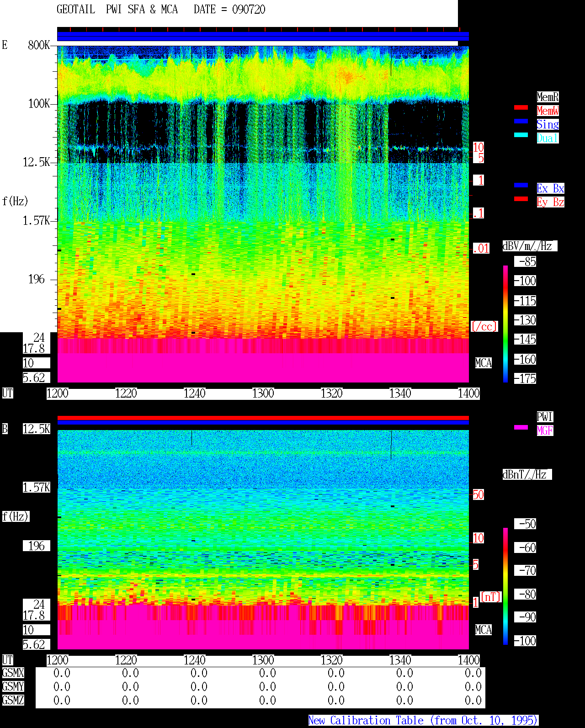Image resolution: width=585 pixels, height=728 pixels.
Task: Click the MemR legend label
Action: coord(548,97)
